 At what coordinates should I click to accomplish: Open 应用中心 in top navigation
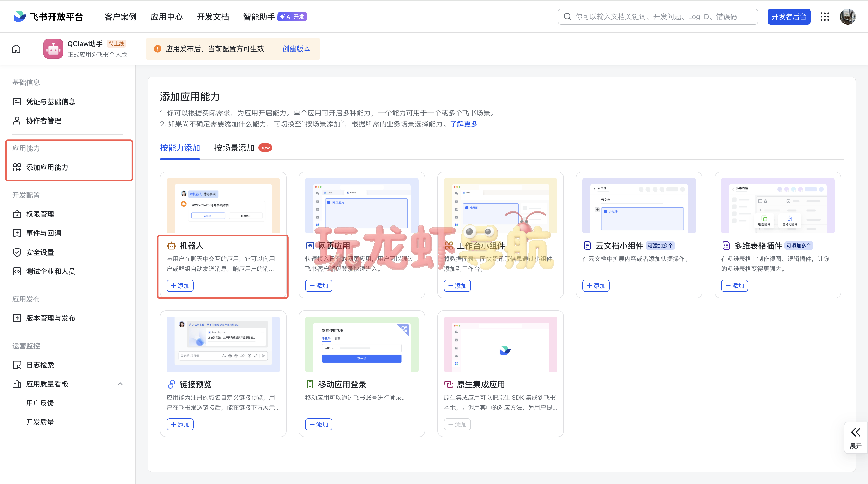coord(167,17)
